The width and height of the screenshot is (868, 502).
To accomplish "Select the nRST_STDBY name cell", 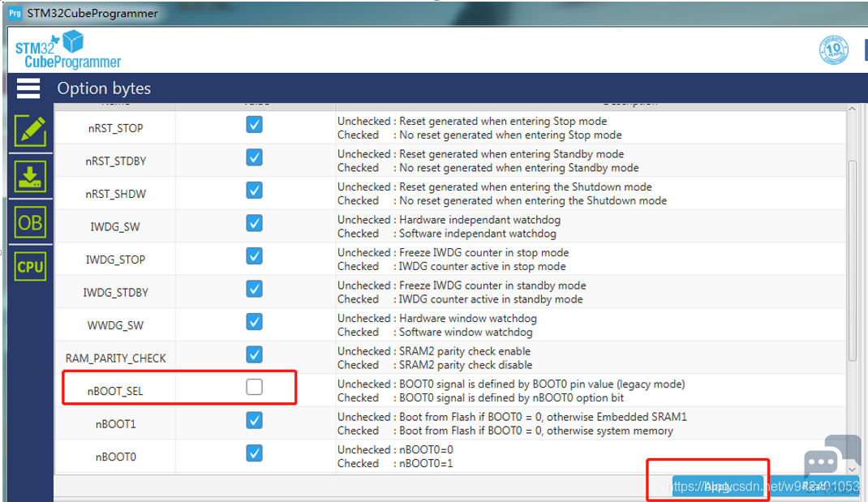I will tap(115, 161).
